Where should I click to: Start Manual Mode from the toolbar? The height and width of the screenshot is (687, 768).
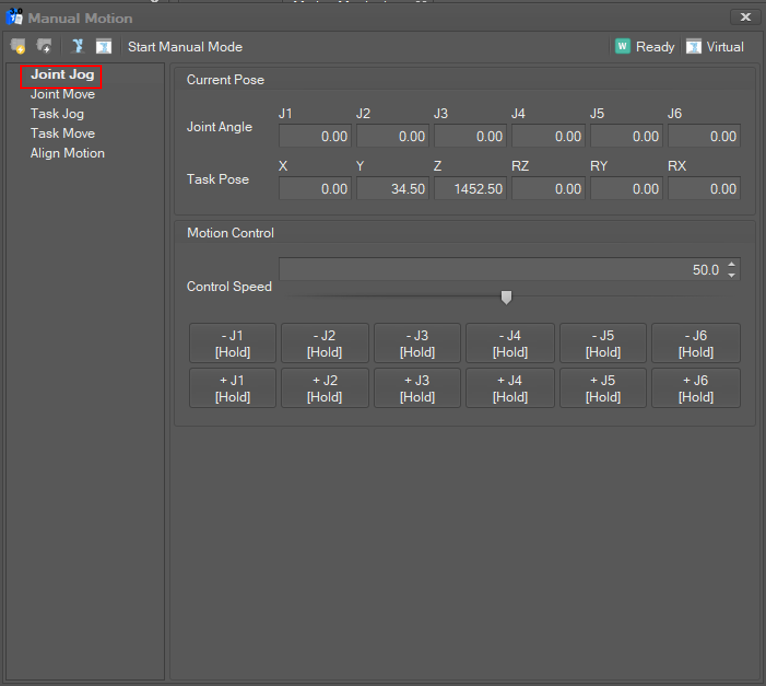point(185,47)
